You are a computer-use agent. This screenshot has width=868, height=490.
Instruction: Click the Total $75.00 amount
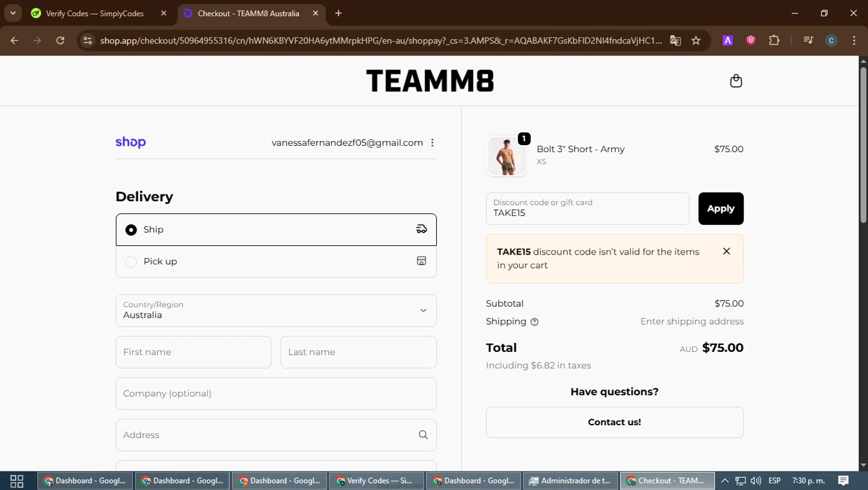click(723, 348)
